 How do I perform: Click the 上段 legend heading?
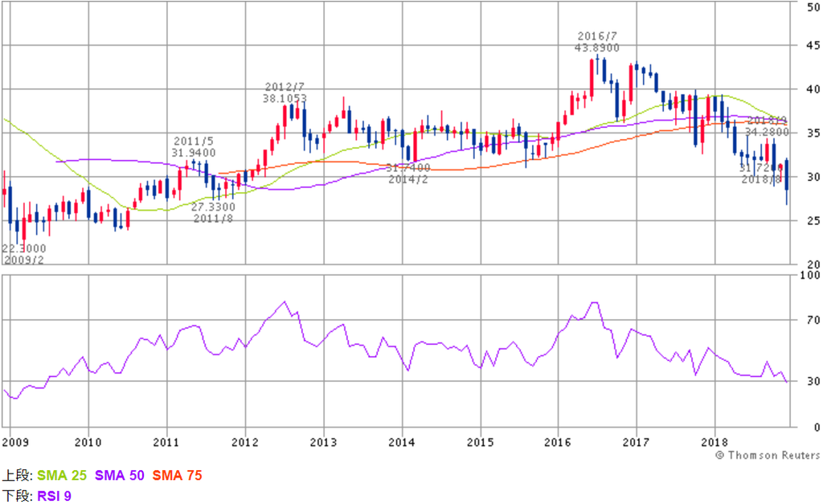(16, 475)
